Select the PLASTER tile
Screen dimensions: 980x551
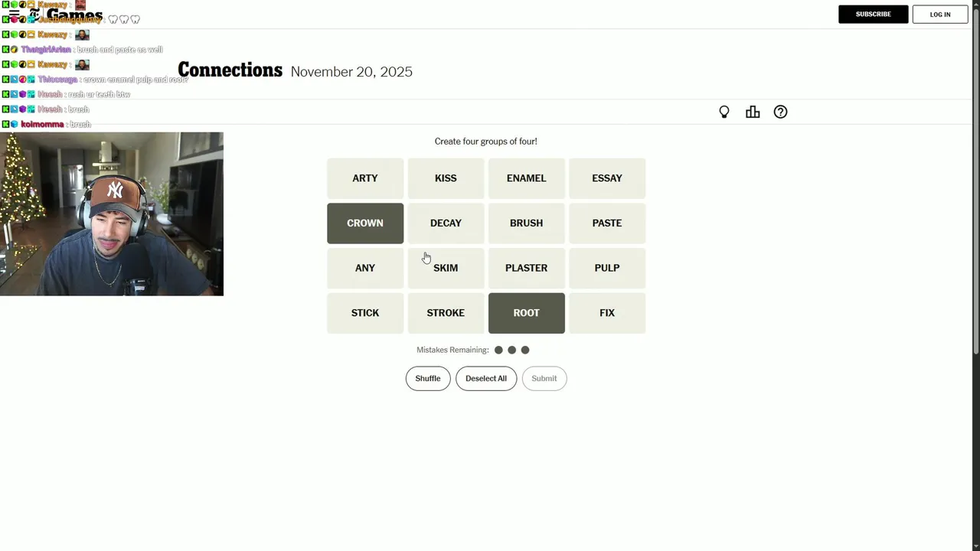tap(527, 268)
